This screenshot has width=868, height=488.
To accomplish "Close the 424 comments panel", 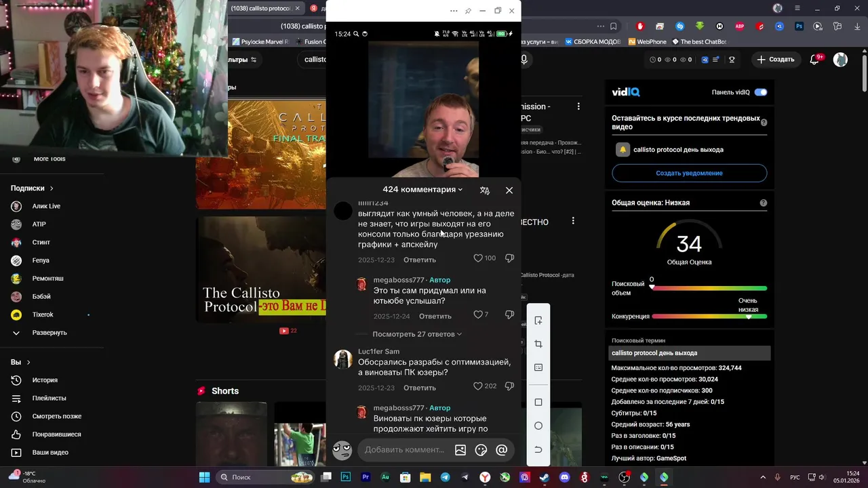I will tap(509, 190).
